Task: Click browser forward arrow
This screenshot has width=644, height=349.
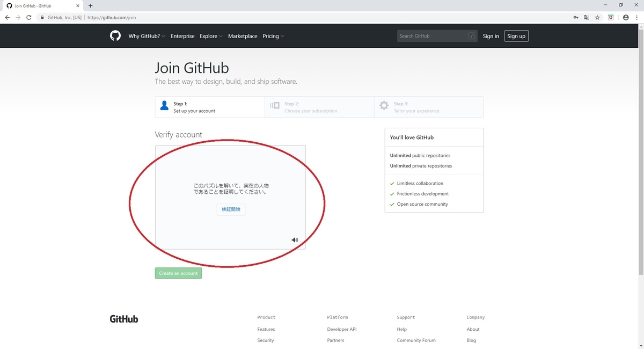Action: pos(18,17)
